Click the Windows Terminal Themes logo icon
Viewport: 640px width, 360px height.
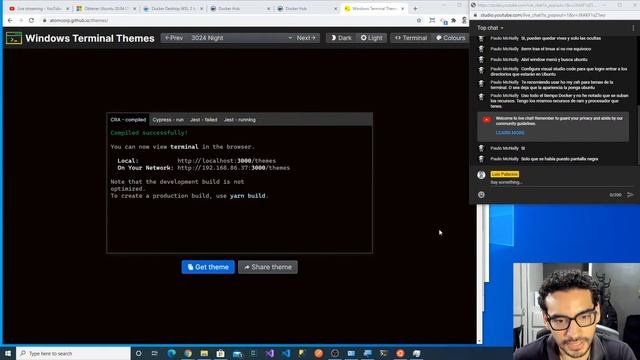tap(14, 38)
